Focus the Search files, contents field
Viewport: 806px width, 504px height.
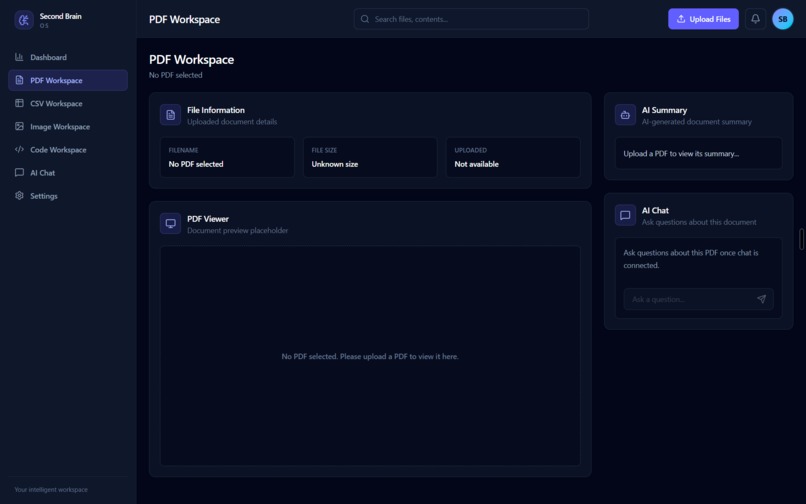pyautogui.click(x=471, y=19)
